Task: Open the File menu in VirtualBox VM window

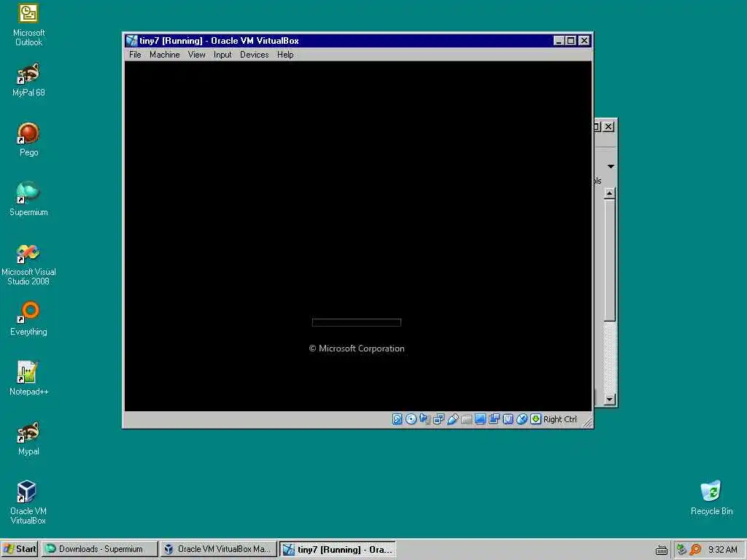Action: click(135, 55)
